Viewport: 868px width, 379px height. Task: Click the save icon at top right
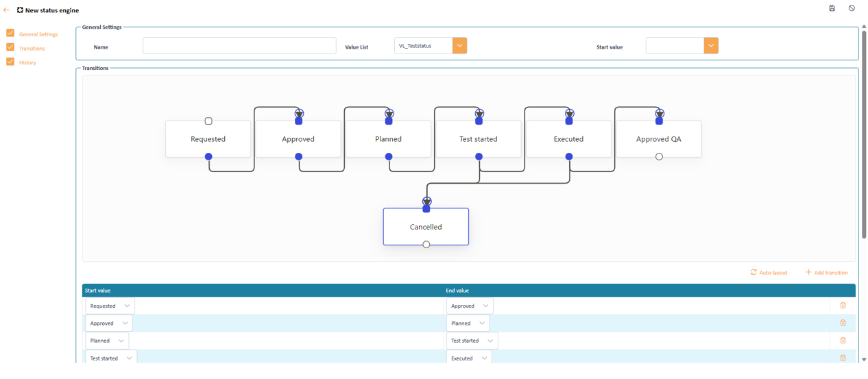[x=832, y=8]
